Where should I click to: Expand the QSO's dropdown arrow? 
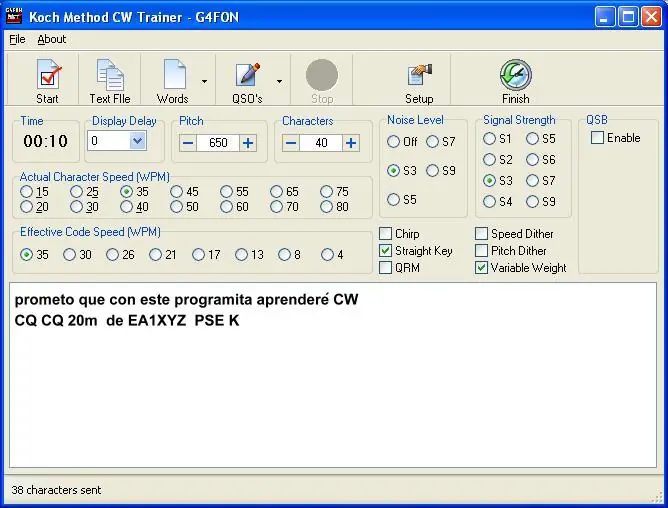[279, 81]
